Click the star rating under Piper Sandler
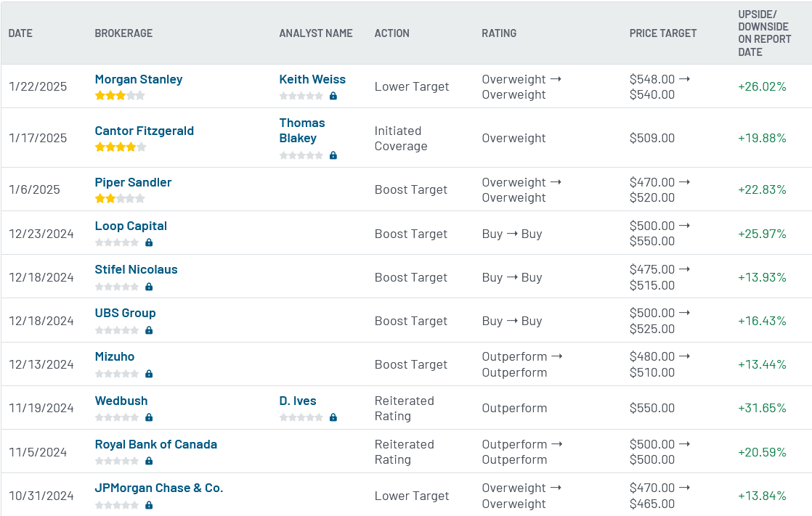 click(x=120, y=198)
